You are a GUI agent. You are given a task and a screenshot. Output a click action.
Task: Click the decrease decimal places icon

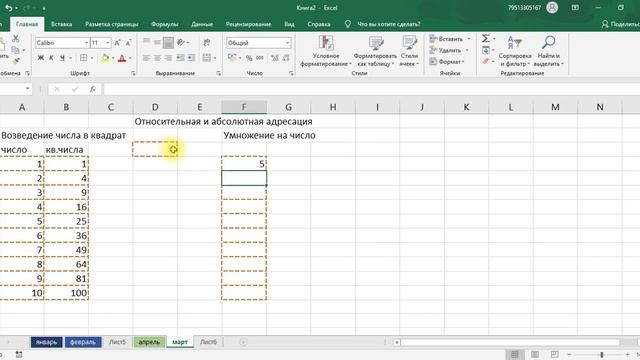286,58
